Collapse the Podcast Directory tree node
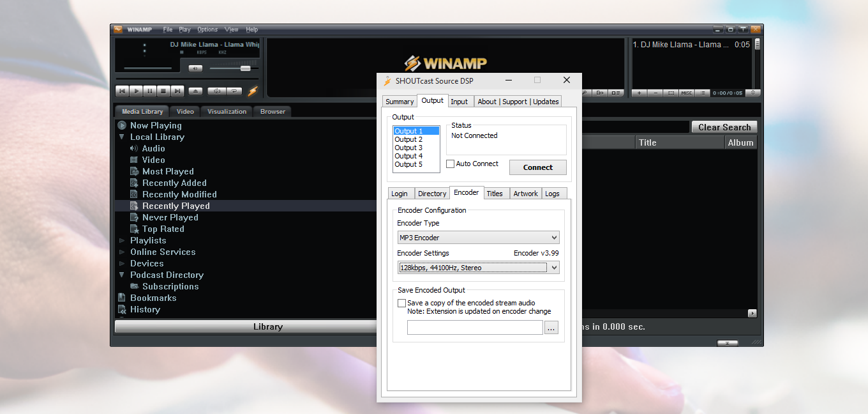Viewport: 868px width, 414px height. point(121,275)
